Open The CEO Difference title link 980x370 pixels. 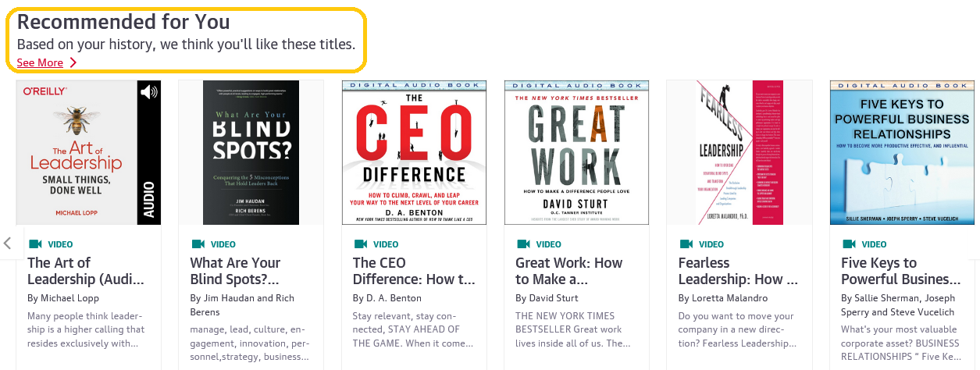pos(414,271)
